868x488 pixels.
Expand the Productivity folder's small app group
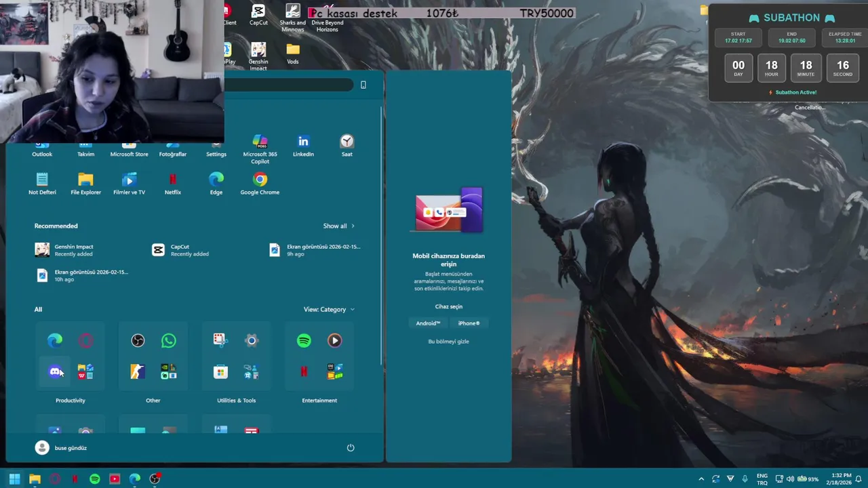[x=85, y=371]
